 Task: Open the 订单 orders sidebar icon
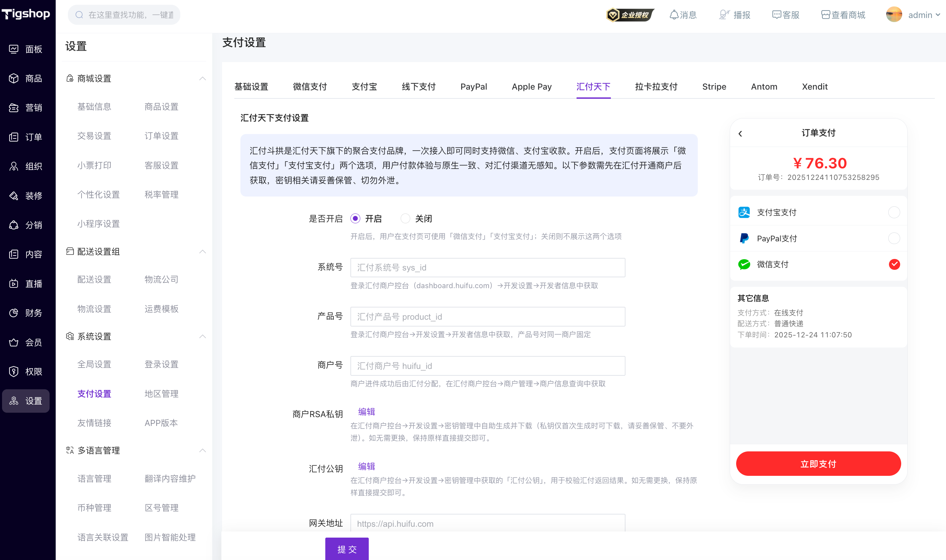pyautogui.click(x=14, y=137)
